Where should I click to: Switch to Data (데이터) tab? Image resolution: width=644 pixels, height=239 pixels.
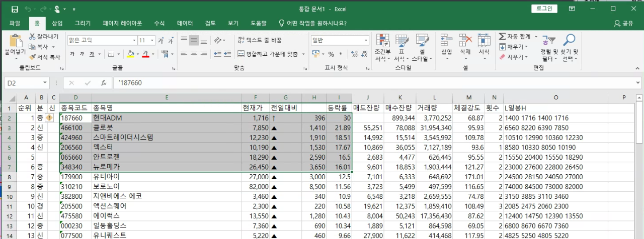[x=185, y=23]
